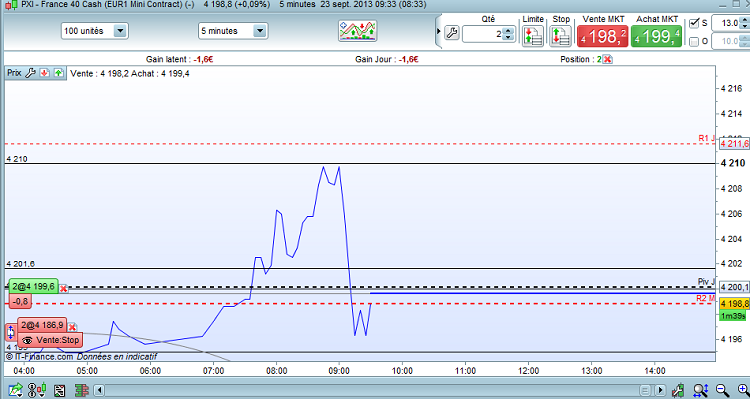Place a Stop order with its icon
Viewport: 750px width, 399px height.
coord(560,36)
